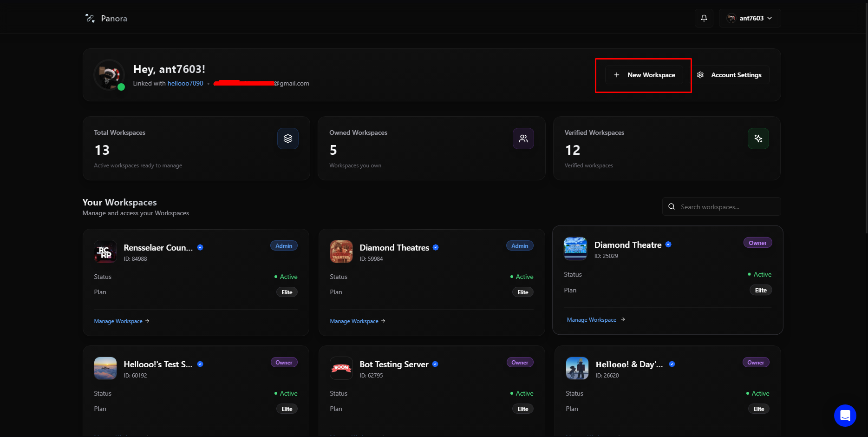Open Manage Workspace for Diamond Theatre

[x=596, y=320]
